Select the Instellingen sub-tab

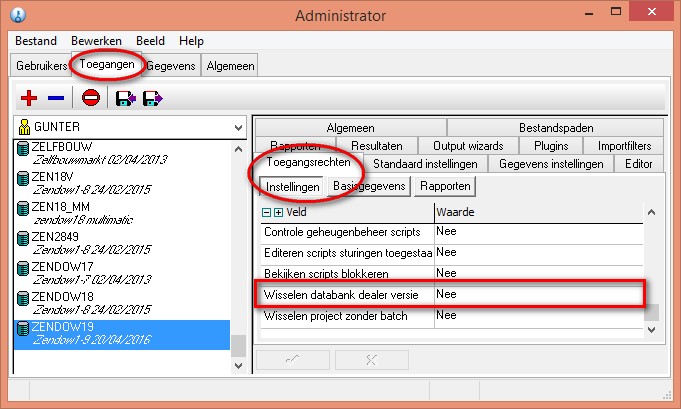click(x=292, y=187)
